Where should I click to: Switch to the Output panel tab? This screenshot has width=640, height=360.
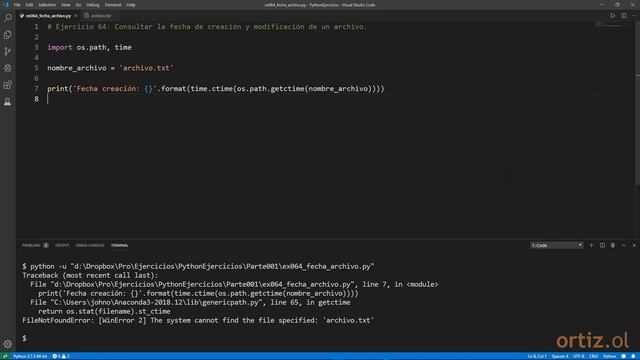[x=62, y=245]
